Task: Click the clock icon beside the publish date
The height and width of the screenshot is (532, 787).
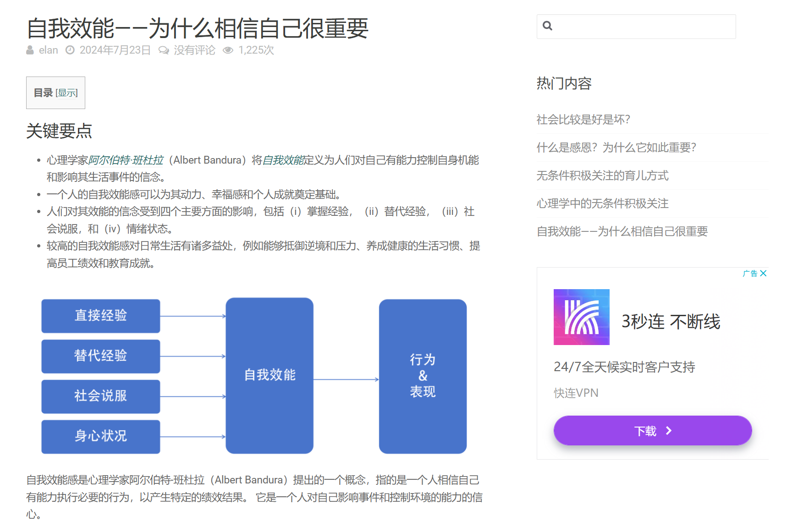Action: [x=70, y=50]
